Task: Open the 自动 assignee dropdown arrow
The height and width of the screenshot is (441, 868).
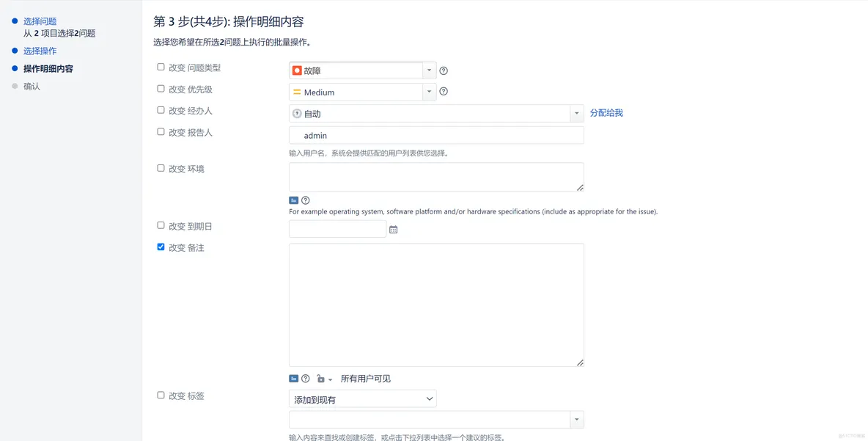Action: [x=576, y=114]
